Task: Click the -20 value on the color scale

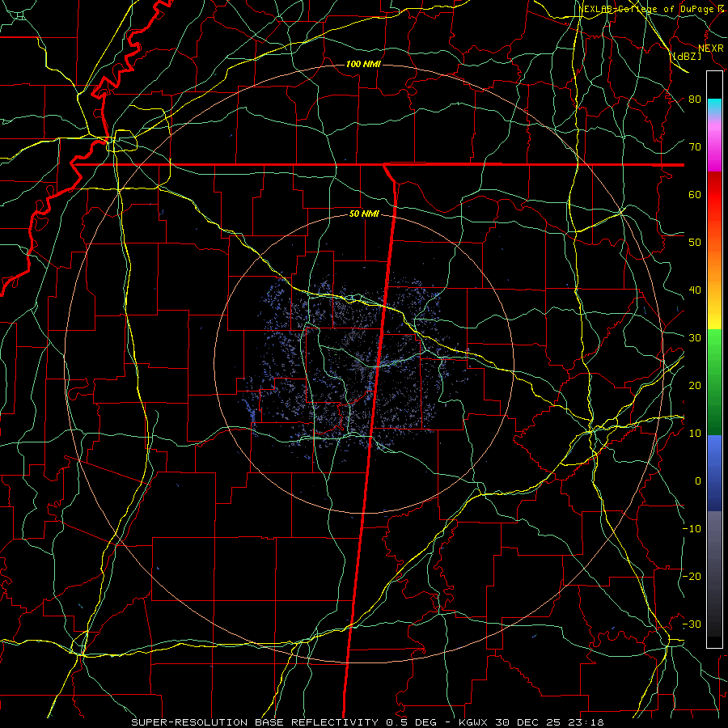Action: tap(692, 577)
